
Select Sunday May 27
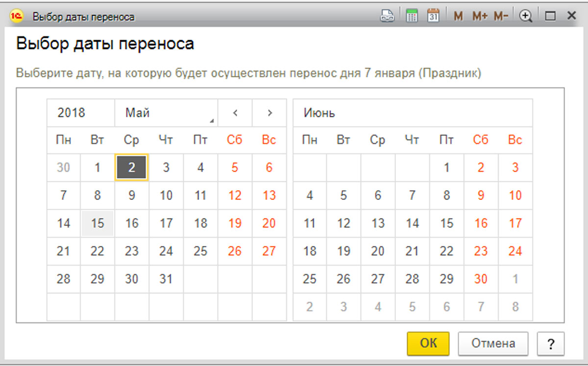[x=269, y=251]
